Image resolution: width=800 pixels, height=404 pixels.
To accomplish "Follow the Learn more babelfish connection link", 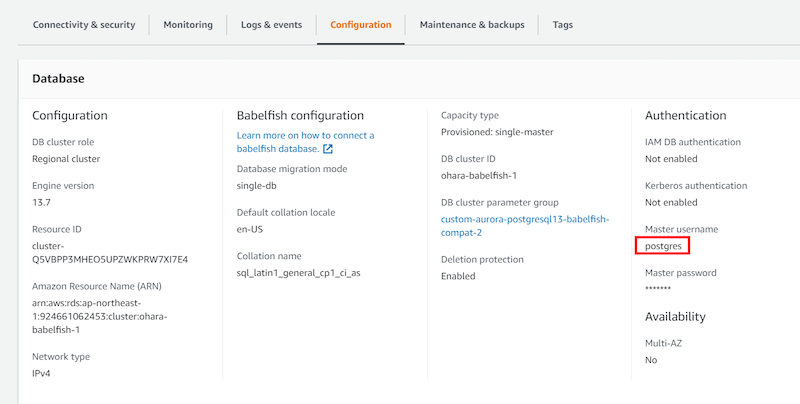I will 305,135.
